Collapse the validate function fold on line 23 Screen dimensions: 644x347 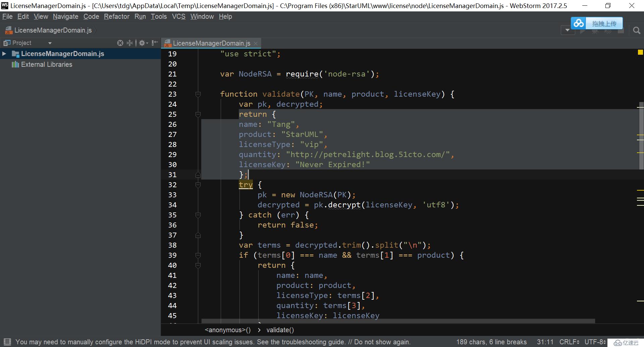(x=198, y=94)
